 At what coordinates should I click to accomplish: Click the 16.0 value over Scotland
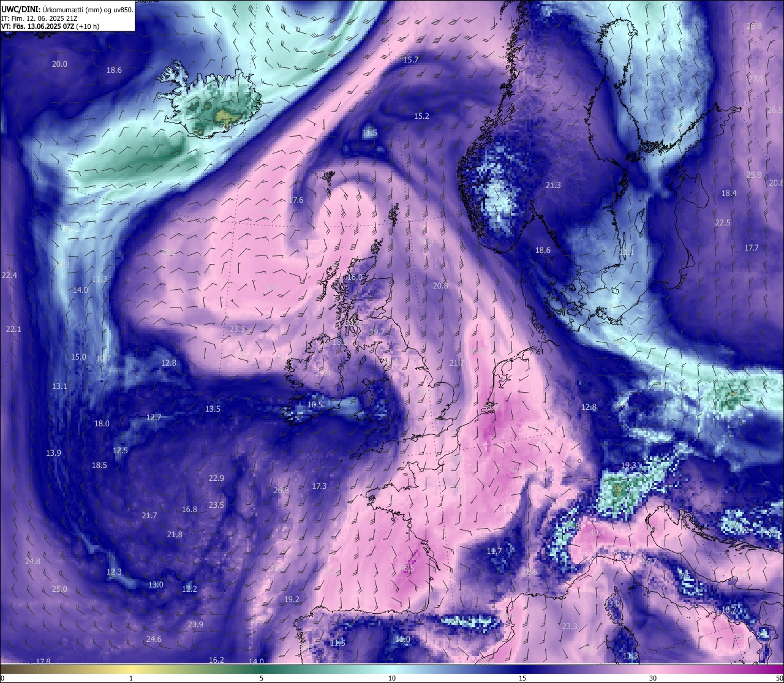pos(355,277)
